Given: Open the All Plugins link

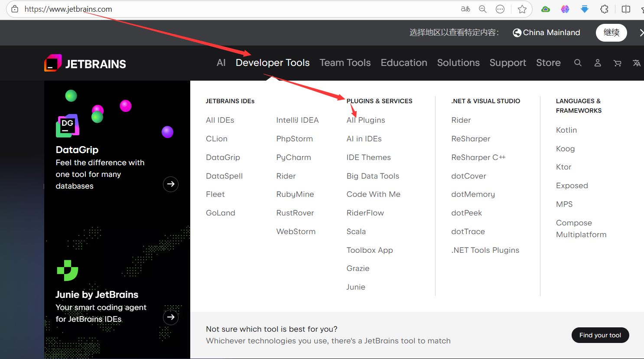Looking at the screenshot, I should 366,120.
